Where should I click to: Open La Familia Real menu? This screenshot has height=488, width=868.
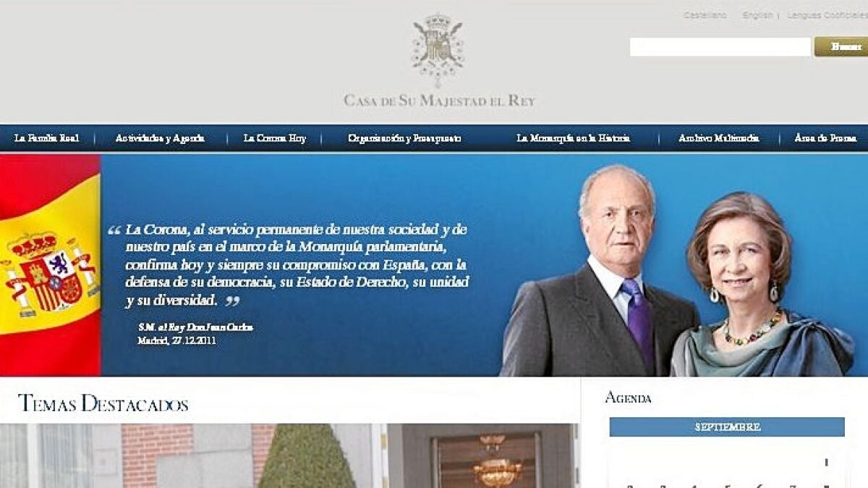click(46, 138)
